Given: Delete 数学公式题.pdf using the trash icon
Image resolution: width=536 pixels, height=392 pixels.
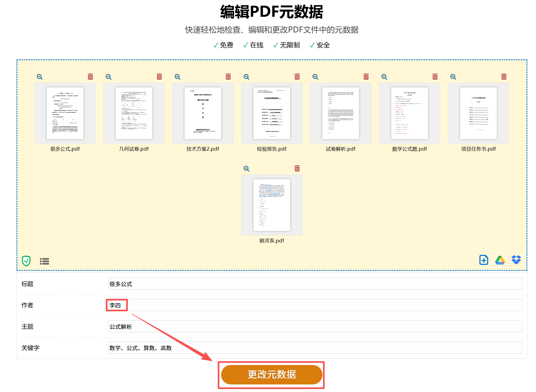Looking at the screenshot, I should coord(435,77).
